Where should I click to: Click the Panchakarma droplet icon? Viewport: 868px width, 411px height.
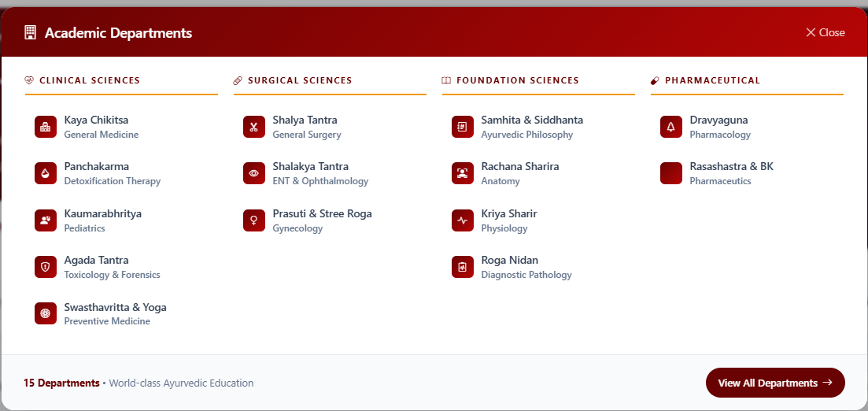45,173
